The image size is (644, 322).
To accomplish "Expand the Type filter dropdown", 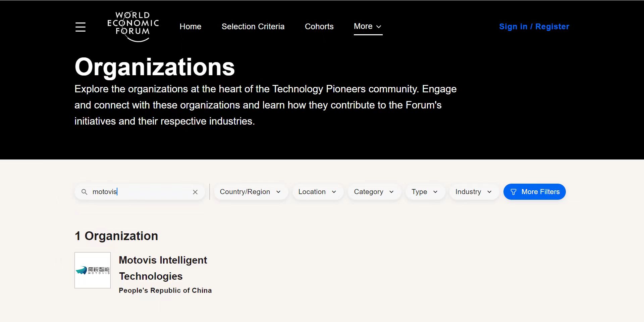I will (x=424, y=192).
